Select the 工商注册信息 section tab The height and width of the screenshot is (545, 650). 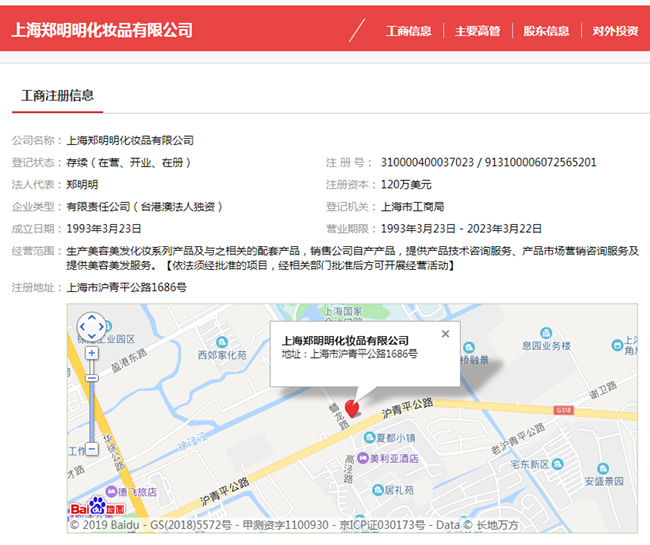click(x=57, y=96)
